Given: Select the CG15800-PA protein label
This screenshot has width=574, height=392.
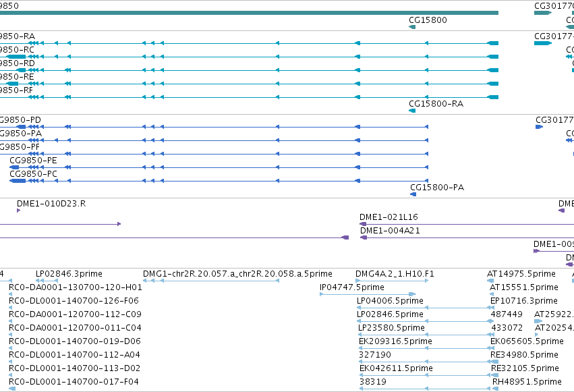Looking at the screenshot, I should tap(437, 188).
